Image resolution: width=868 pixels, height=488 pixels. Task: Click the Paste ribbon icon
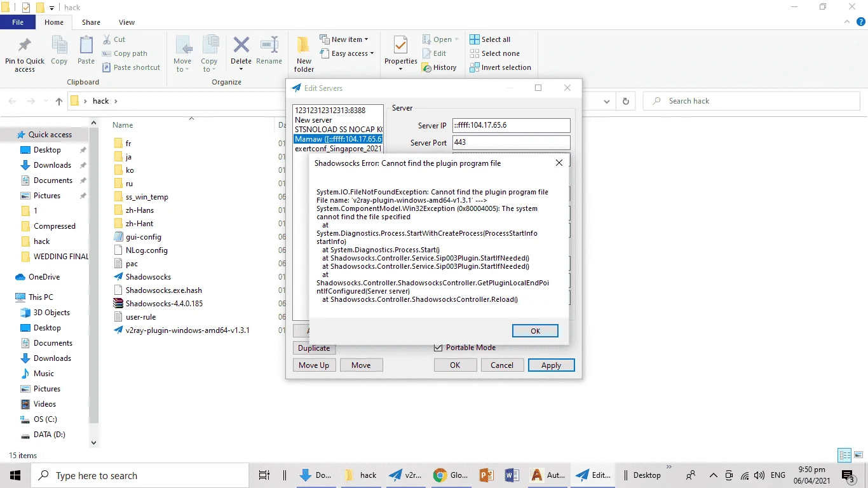pos(86,51)
